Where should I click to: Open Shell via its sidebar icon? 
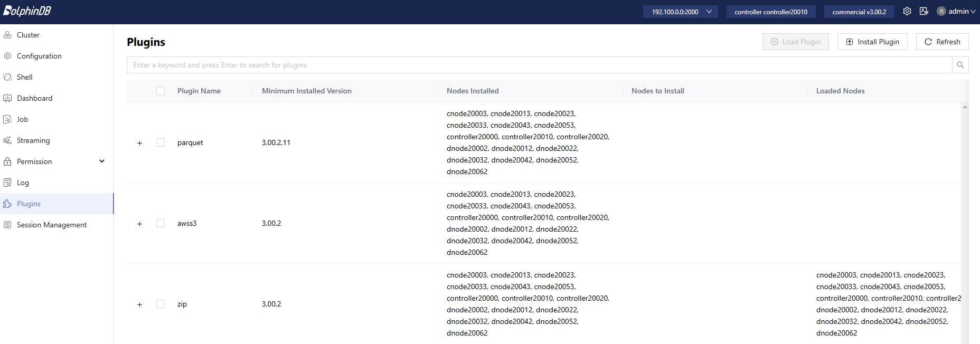(7, 77)
